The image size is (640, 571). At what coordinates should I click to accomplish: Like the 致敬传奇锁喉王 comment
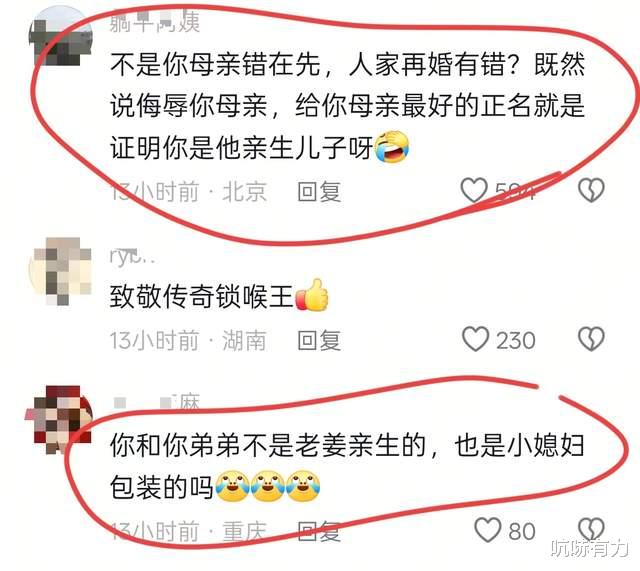(475, 339)
